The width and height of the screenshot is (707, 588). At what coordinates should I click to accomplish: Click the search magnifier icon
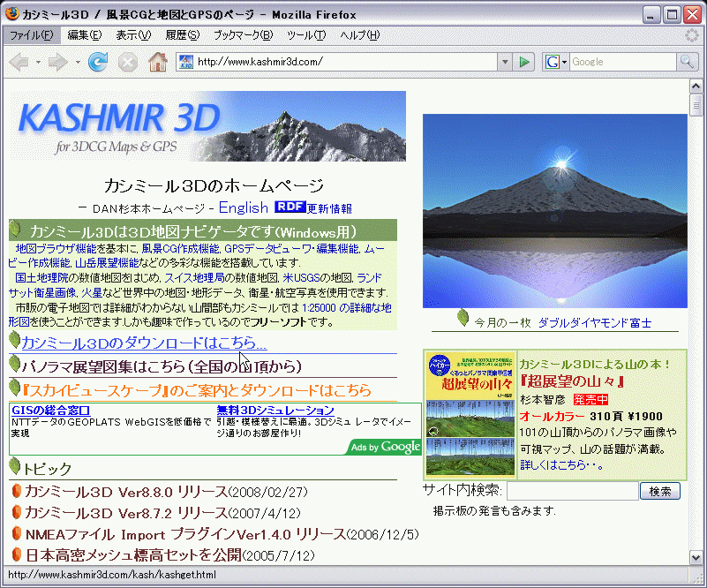coord(687,62)
